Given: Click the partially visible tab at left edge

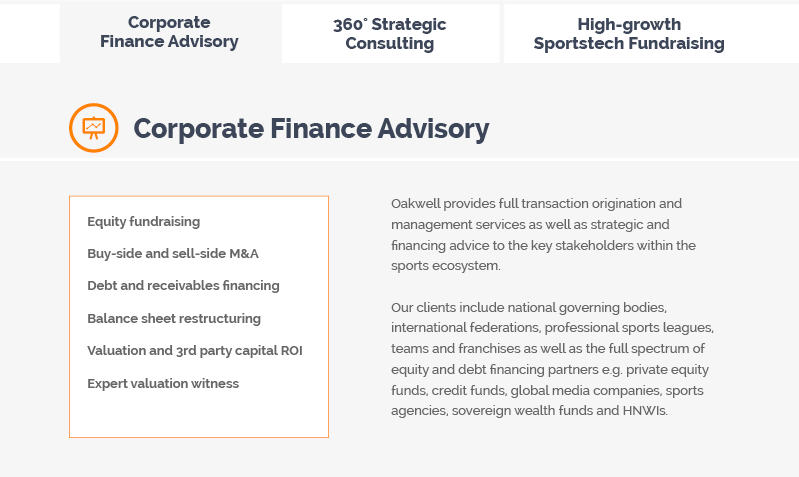Looking at the screenshot, I should 30,34.
